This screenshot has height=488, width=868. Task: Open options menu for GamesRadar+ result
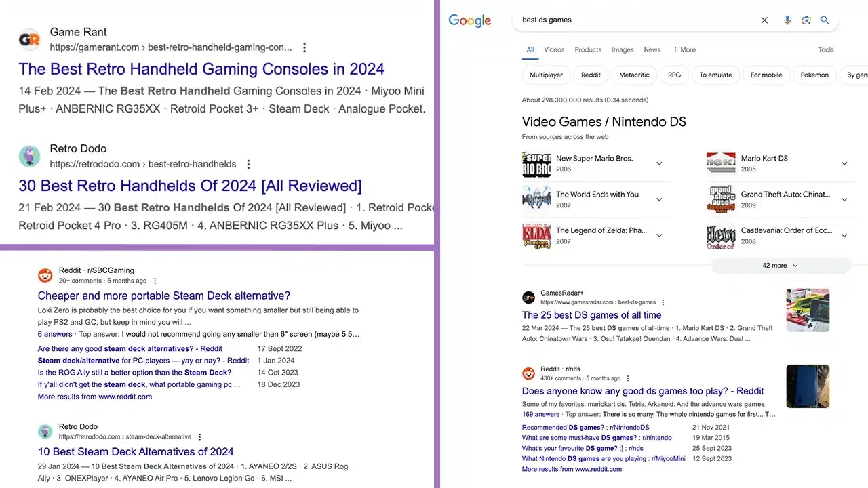click(x=663, y=302)
